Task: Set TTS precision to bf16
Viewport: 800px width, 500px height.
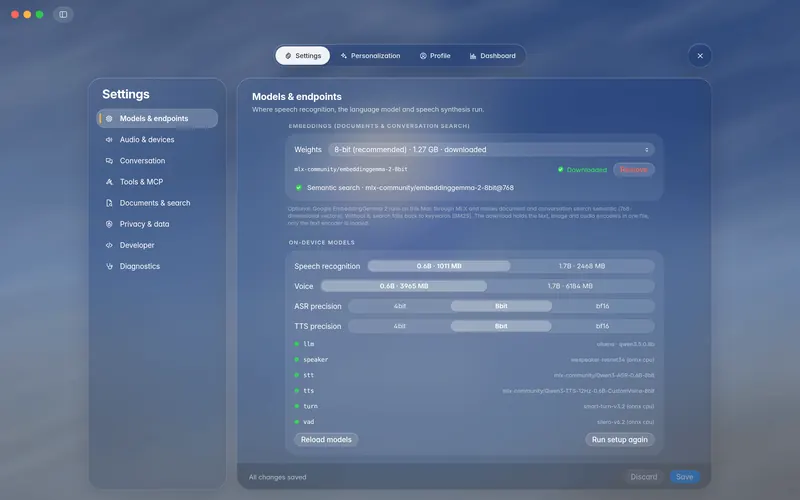Action: [x=603, y=326]
